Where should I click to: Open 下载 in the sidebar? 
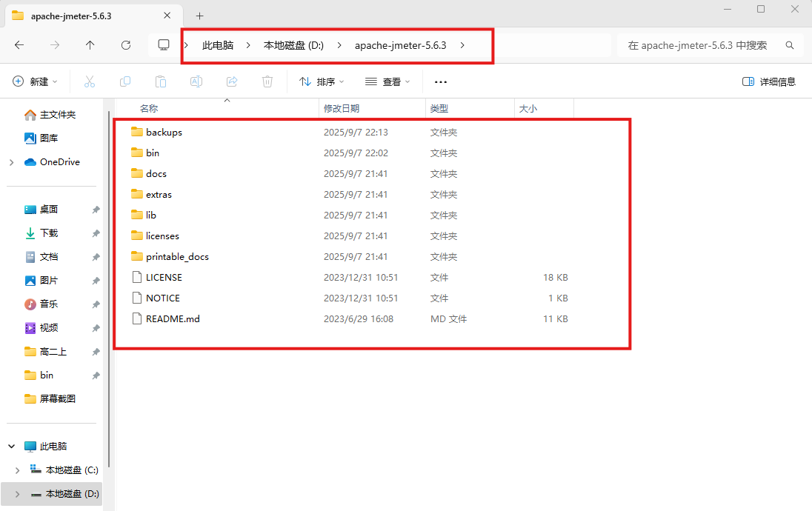(41, 233)
